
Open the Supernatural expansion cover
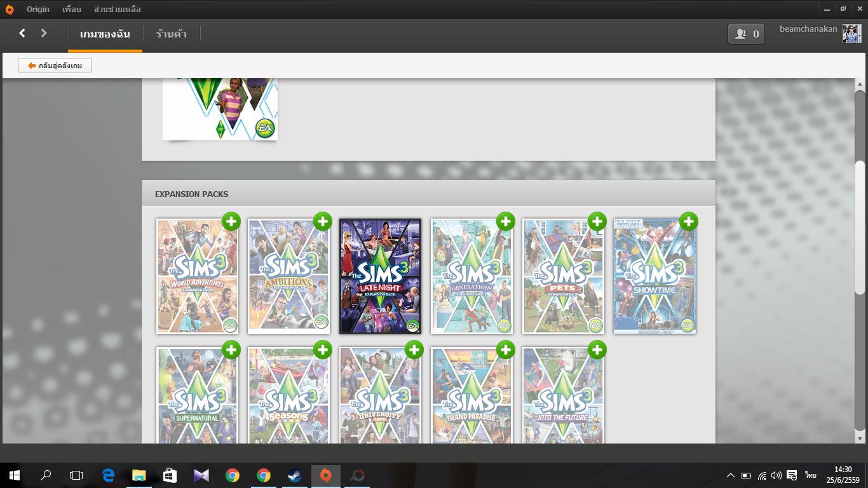pyautogui.click(x=197, y=395)
